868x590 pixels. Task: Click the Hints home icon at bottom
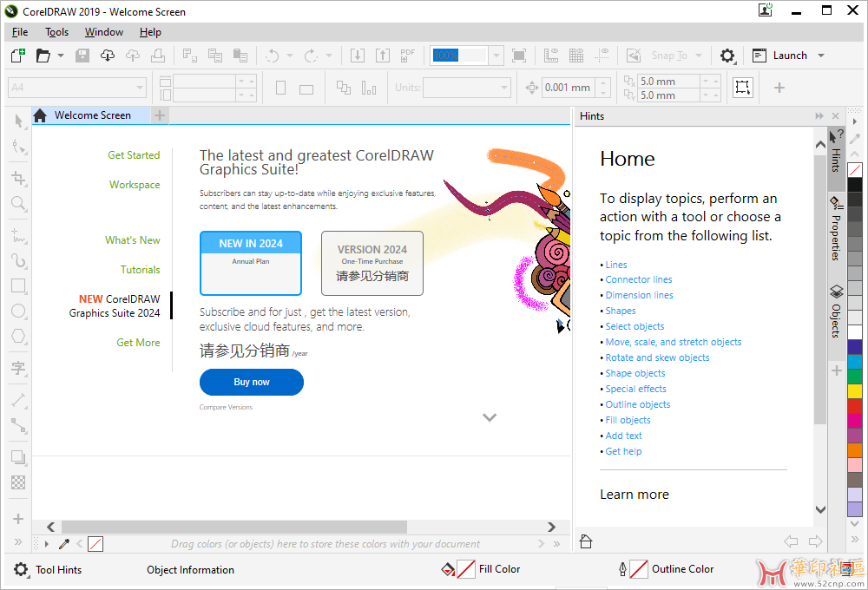pos(586,541)
